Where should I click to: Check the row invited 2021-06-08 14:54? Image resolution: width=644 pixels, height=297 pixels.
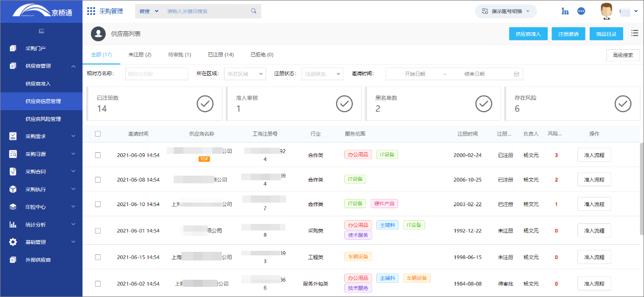(x=98, y=180)
